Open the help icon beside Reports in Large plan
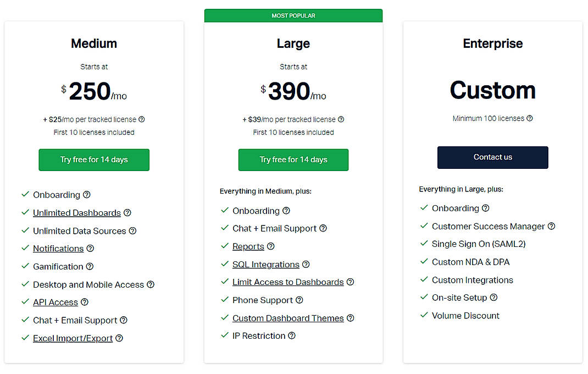588x374 pixels. [270, 246]
